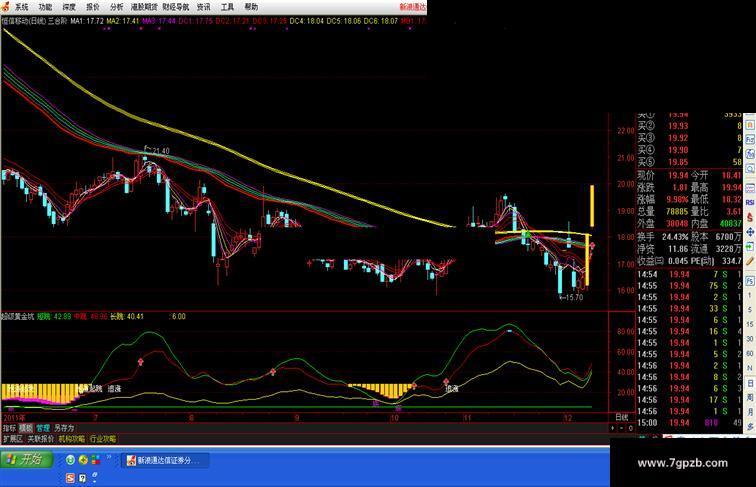Switch to monthly 月 period in sidebar
Screen dimensions: 756x487
750,412
